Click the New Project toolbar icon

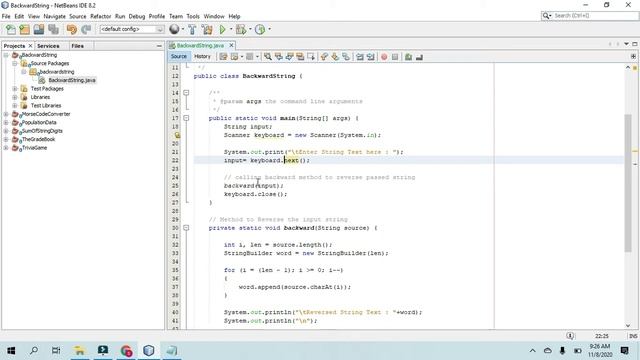(x=24, y=29)
